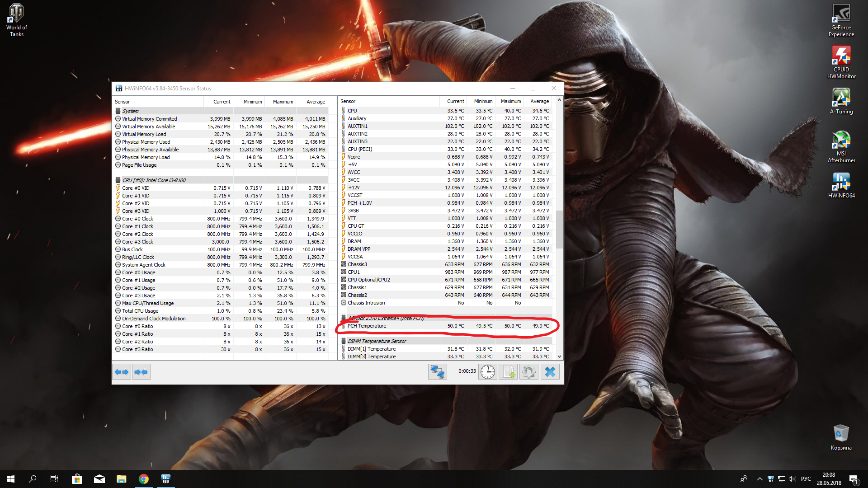Close sensors with the blue X button
The image size is (868, 488).
(550, 372)
